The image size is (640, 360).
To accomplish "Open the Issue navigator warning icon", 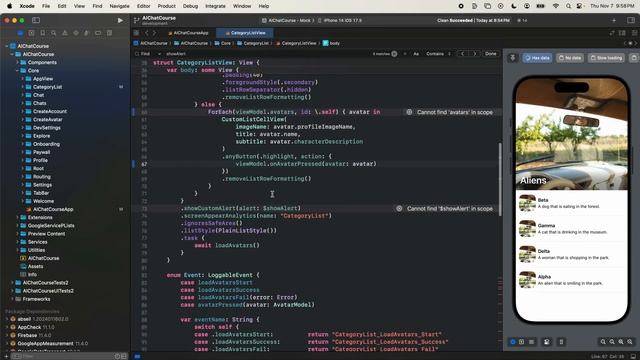I will pyautogui.click(x=64, y=33).
